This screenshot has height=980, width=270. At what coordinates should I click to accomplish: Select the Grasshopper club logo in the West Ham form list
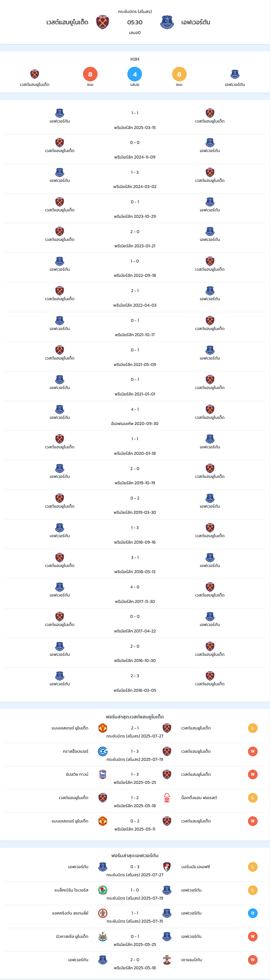tap(103, 751)
